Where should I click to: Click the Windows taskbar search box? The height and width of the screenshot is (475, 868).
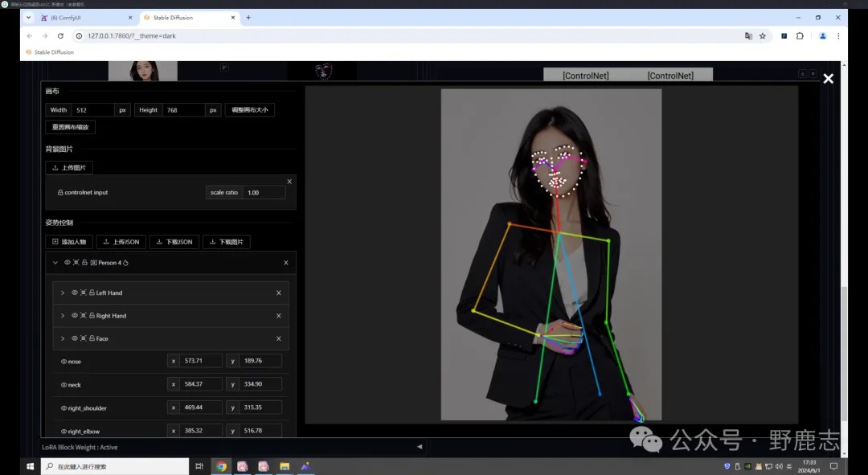click(x=115, y=466)
